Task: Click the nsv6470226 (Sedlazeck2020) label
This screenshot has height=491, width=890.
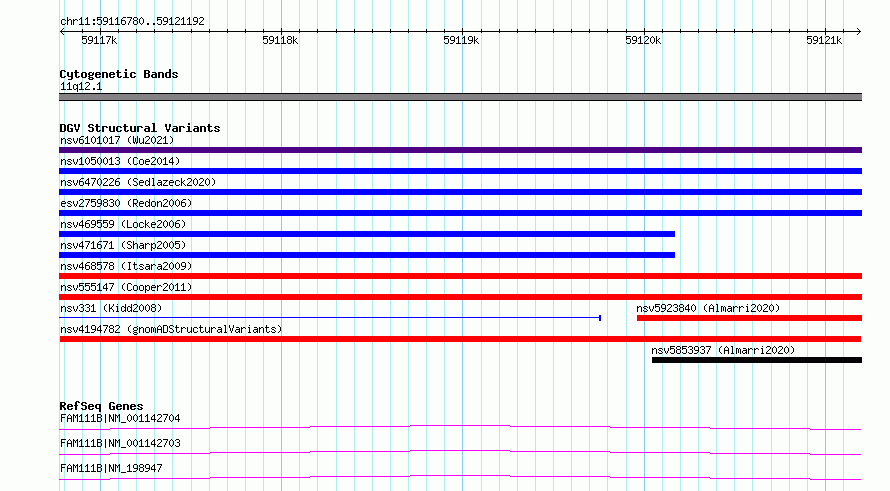Action: tap(138, 182)
